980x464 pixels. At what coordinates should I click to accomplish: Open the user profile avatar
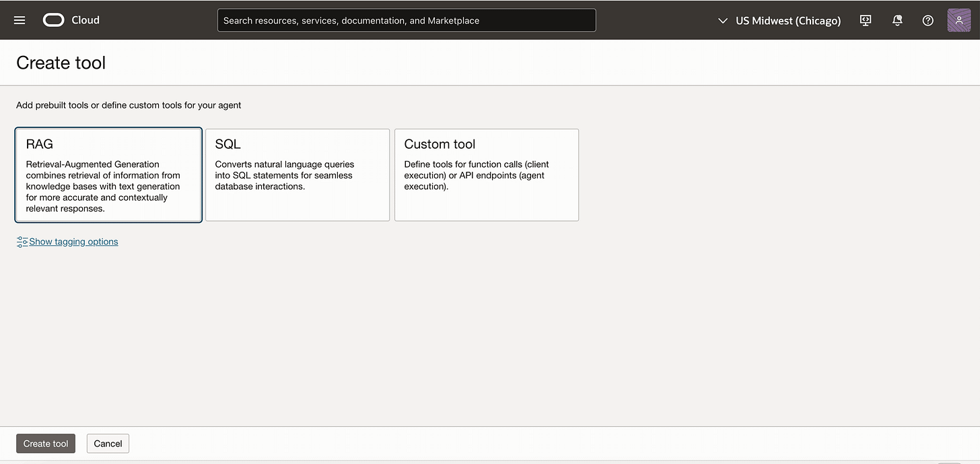point(958,20)
